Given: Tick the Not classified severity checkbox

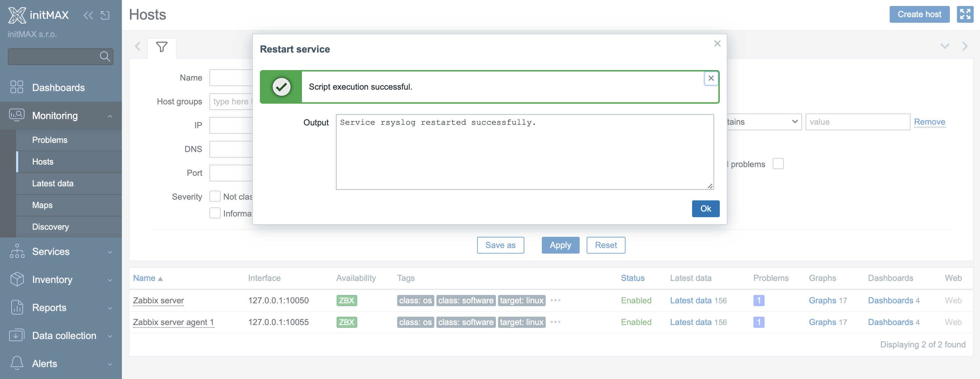Looking at the screenshot, I should tap(215, 197).
